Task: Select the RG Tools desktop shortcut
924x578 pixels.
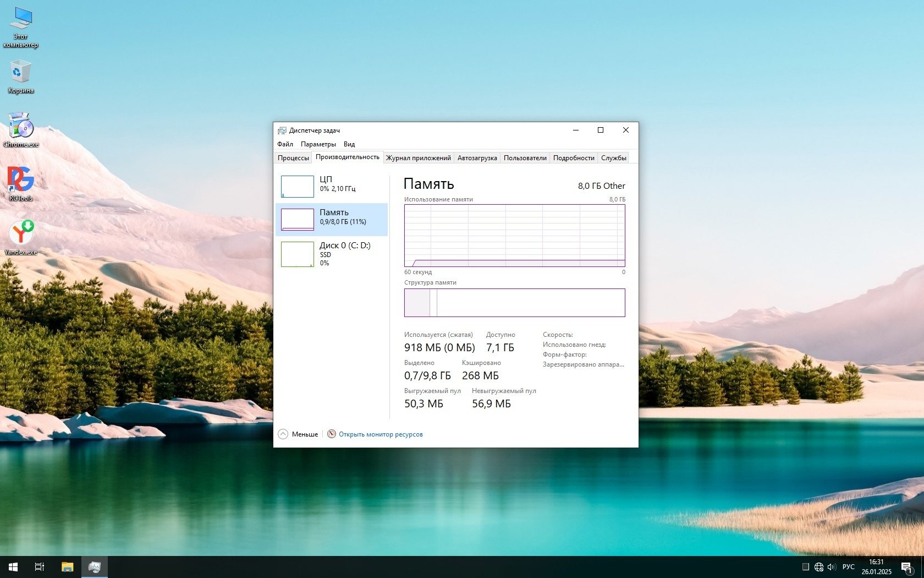Action: point(21,183)
